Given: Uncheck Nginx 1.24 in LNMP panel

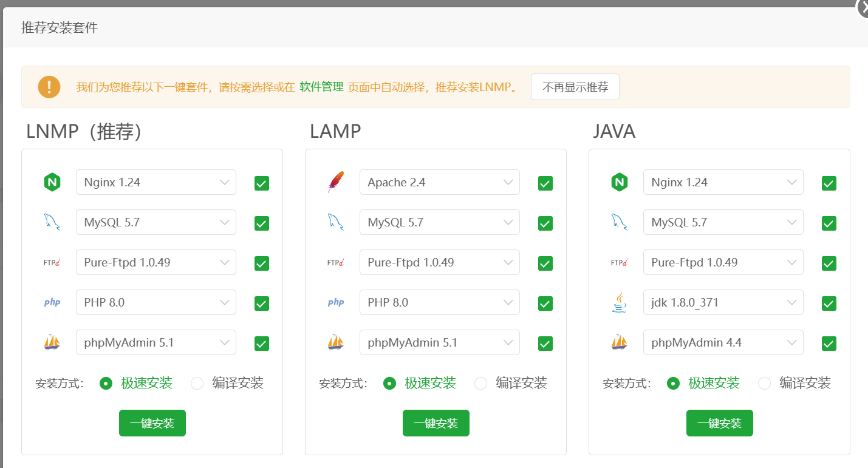Looking at the screenshot, I should tap(262, 183).
